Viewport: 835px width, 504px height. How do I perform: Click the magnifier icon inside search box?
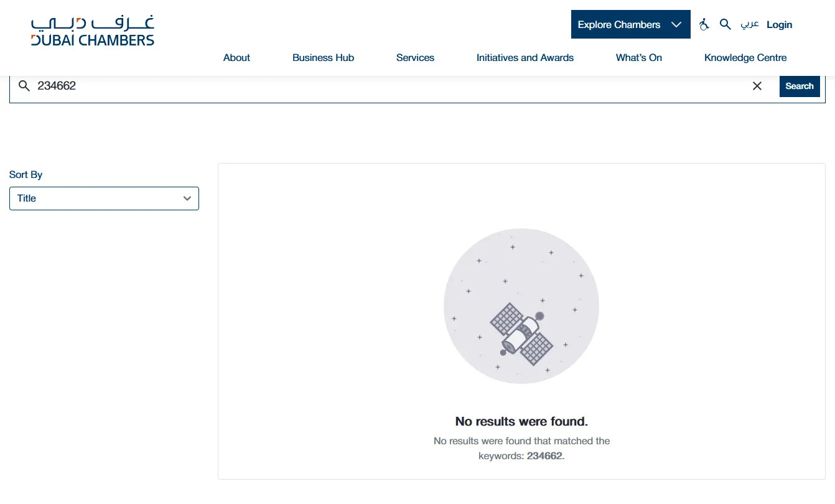[24, 86]
